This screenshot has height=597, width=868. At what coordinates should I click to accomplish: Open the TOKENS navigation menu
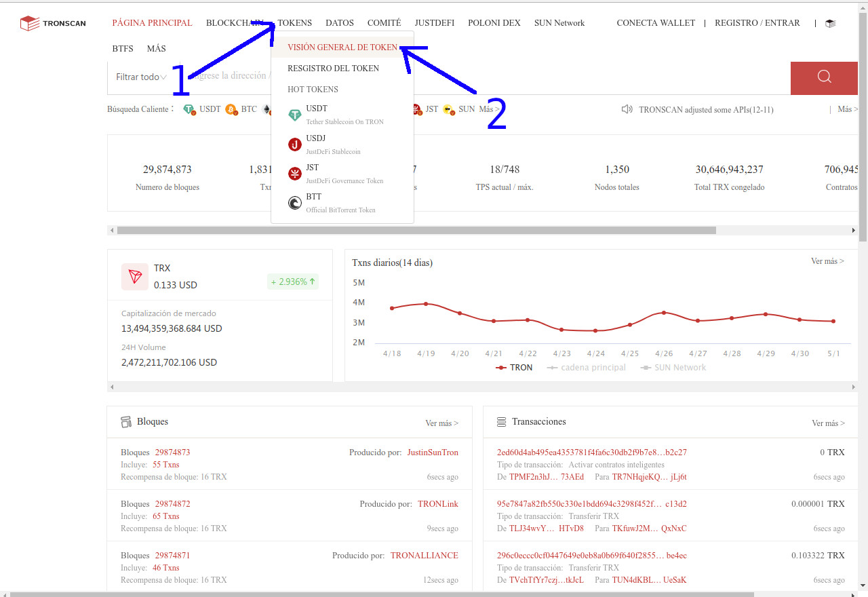point(295,23)
